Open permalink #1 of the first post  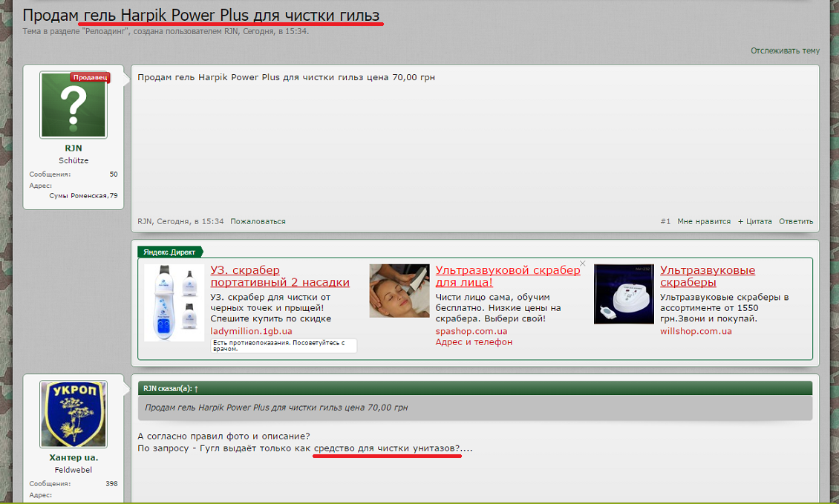tap(665, 221)
